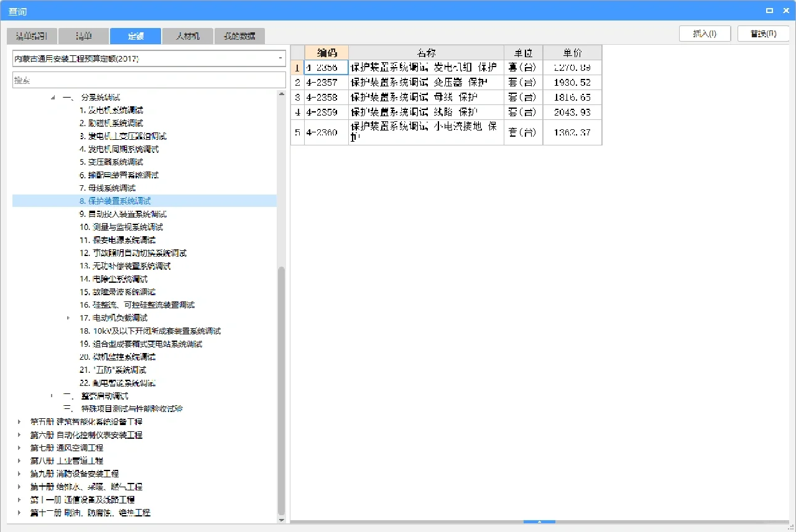The image size is (796, 532).
Task: Select 5. 变压器系统调试 in tree
Action: [118, 162]
